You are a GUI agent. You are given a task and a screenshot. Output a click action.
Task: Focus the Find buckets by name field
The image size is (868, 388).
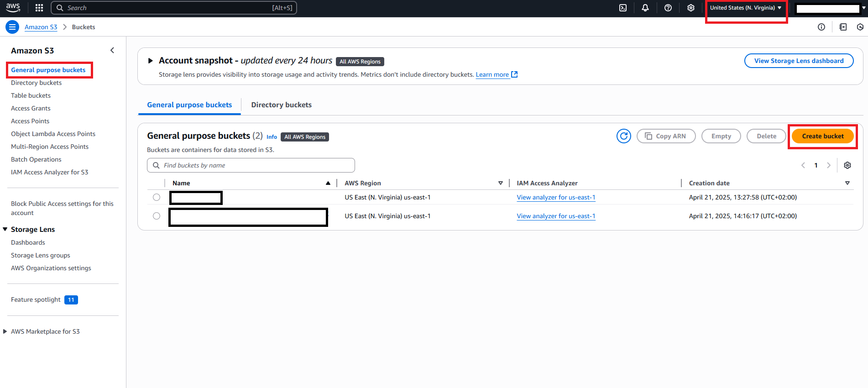[x=251, y=165]
